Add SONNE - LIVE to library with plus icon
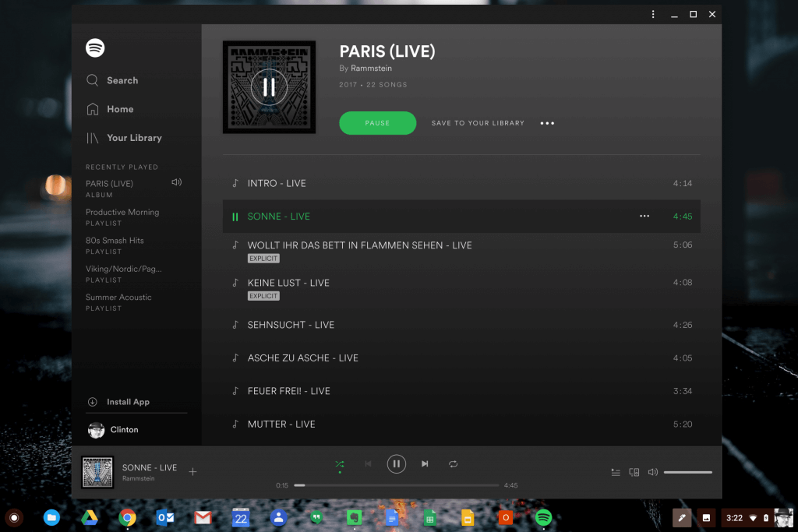The width and height of the screenshot is (798, 532). coord(193,472)
